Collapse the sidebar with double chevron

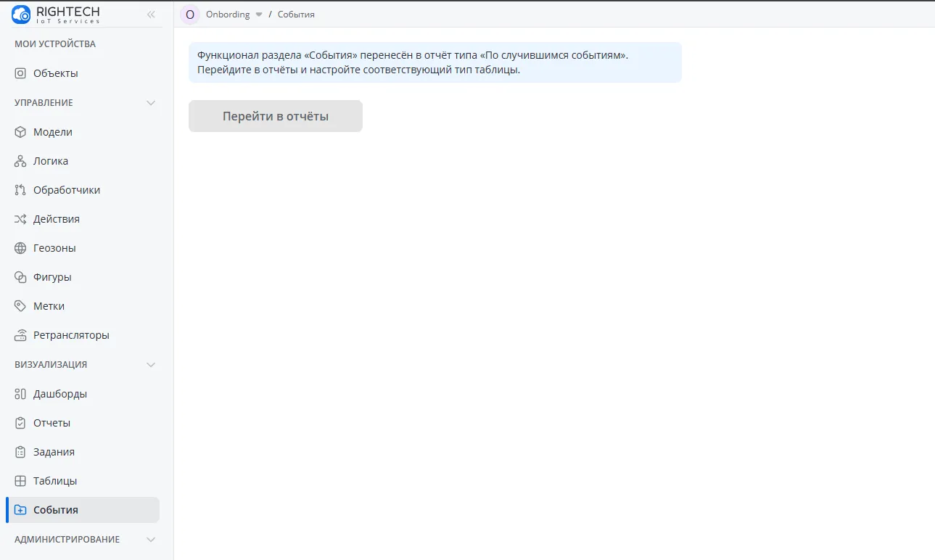pyautogui.click(x=151, y=15)
